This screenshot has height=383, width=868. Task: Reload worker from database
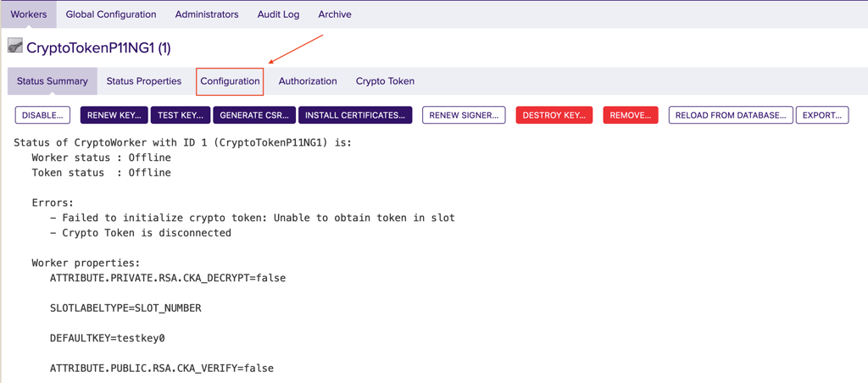[731, 115]
